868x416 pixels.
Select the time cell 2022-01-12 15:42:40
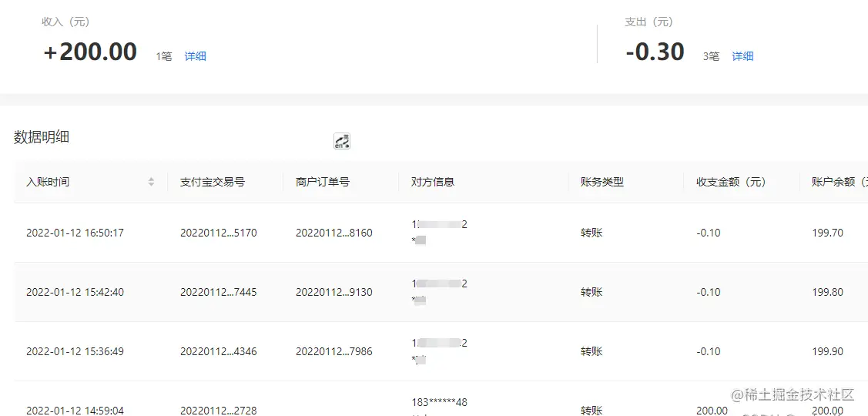[x=75, y=292]
